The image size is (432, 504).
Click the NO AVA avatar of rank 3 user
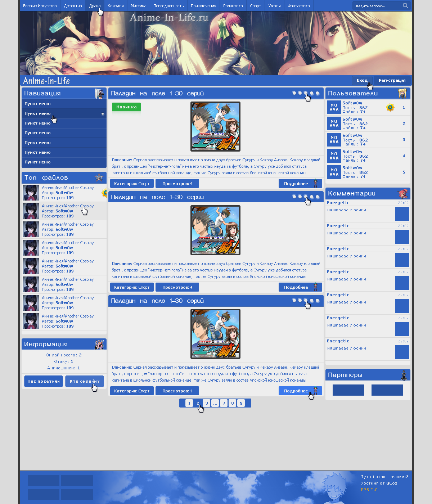click(x=334, y=140)
